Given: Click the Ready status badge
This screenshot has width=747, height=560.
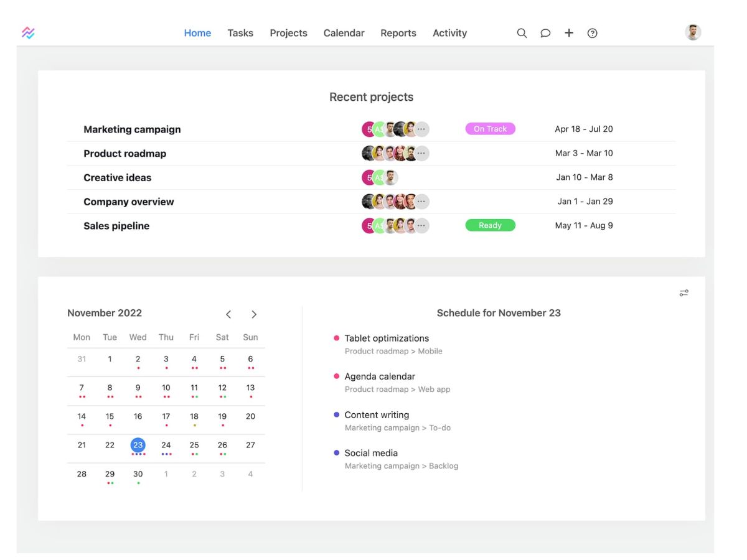Looking at the screenshot, I should (490, 225).
